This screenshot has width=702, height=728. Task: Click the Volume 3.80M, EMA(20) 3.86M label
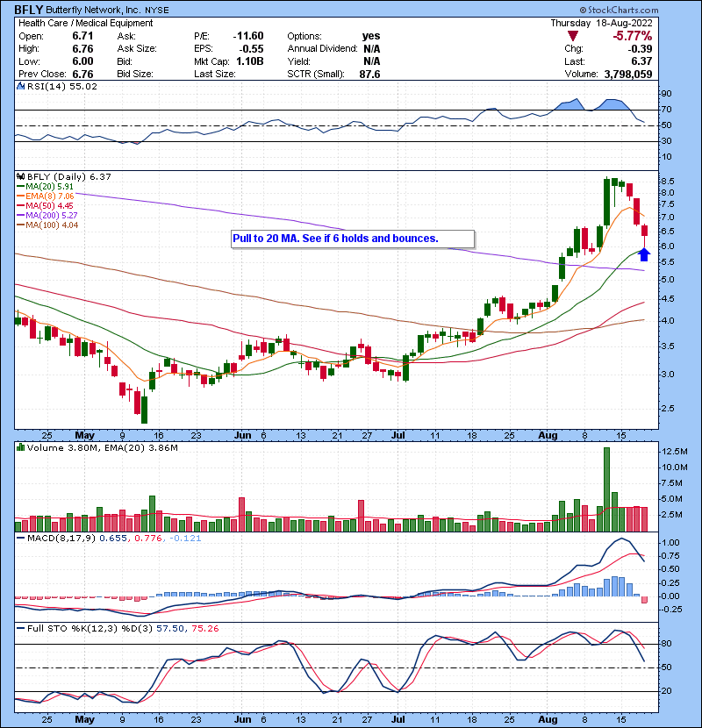click(102, 448)
